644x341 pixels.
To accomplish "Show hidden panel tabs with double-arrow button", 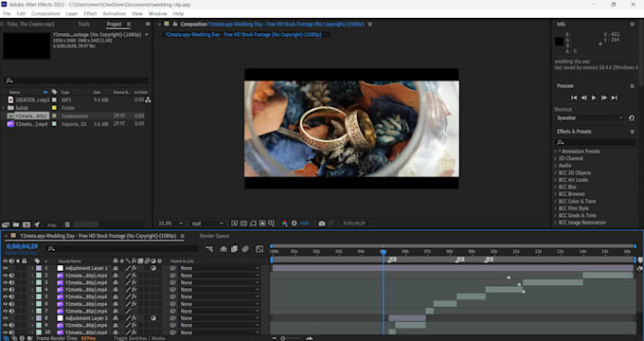I will click(148, 25).
